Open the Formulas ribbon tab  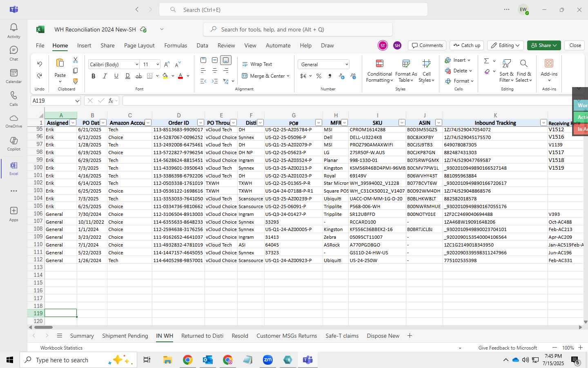[x=176, y=45]
